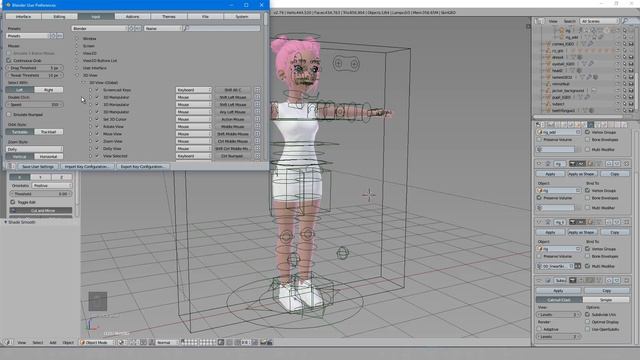
Task: Click Apply in the Subsurf modifier
Action: 558,291
